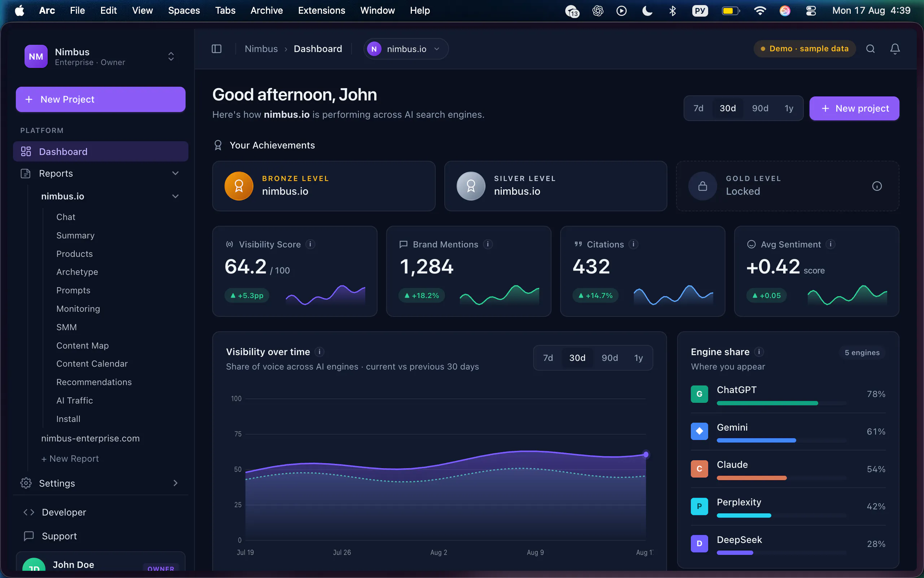The image size is (924, 578).
Task: Open the AI Traffic page
Action: click(74, 400)
